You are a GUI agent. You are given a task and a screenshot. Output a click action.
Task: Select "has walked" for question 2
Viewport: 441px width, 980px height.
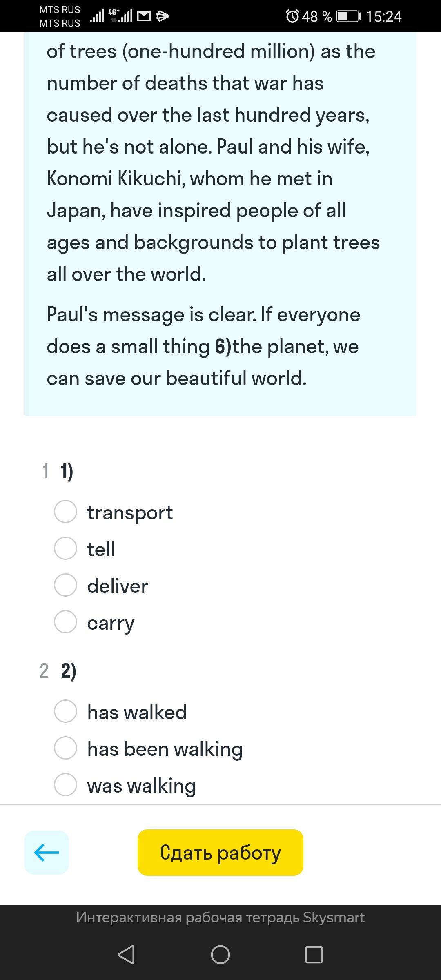(x=120, y=712)
